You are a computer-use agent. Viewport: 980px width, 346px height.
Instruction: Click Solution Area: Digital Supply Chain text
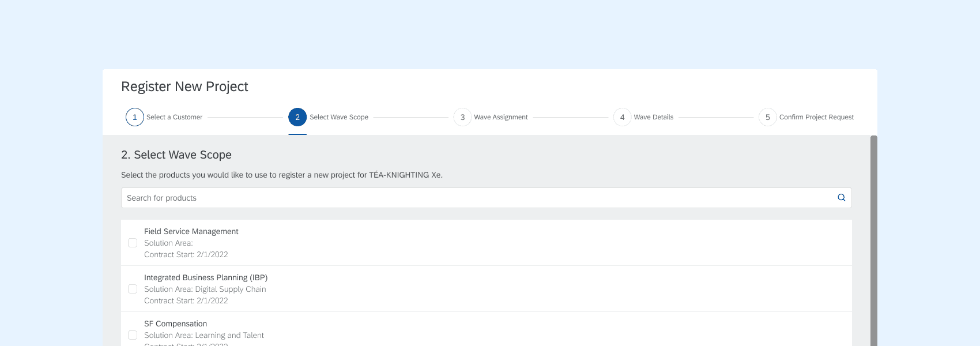(x=205, y=289)
